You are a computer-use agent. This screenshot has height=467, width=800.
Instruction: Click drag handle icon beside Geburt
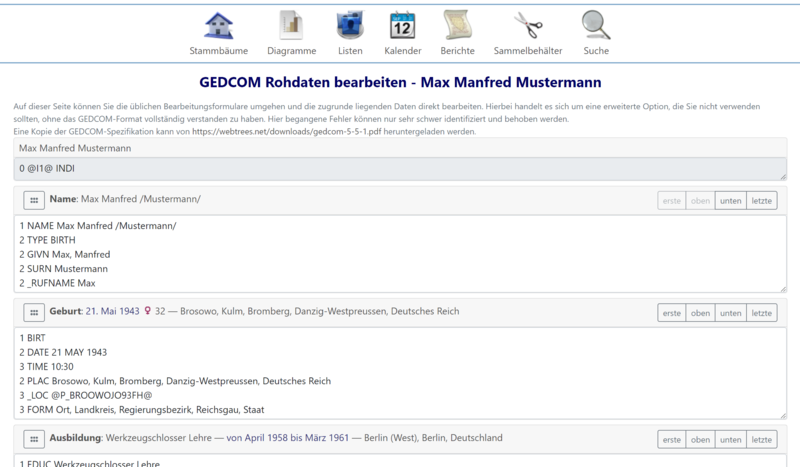click(x=33, y=312)
